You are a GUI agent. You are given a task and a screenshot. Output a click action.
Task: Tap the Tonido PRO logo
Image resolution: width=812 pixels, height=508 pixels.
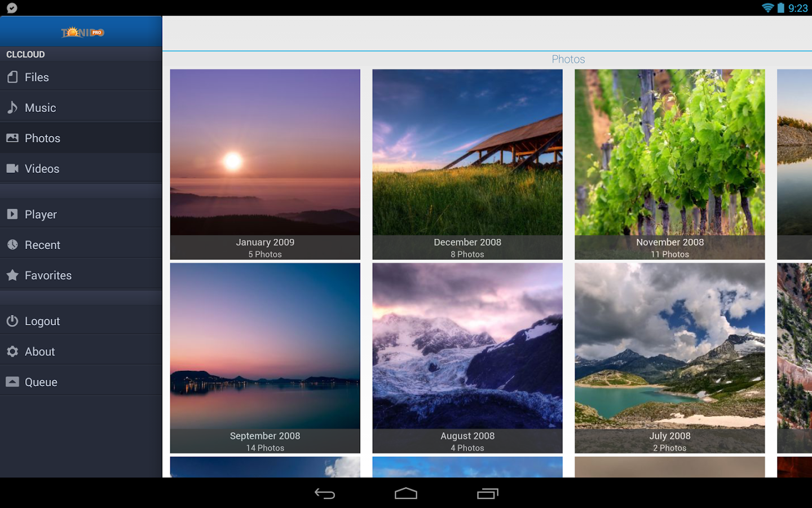[82, 32]
